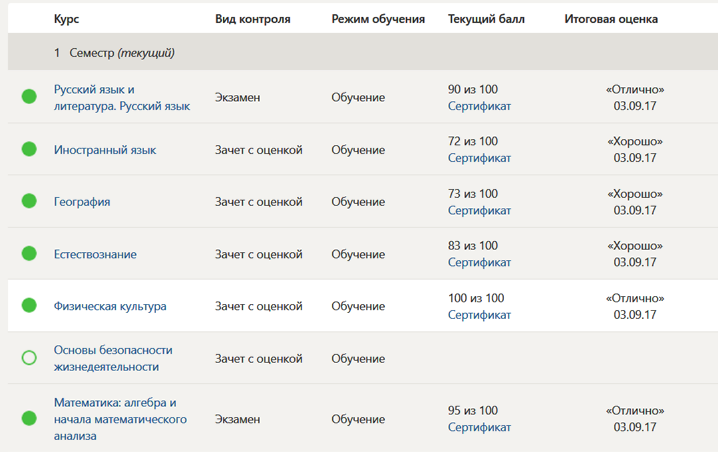The width and height of the screenshot is (718, 452).
Task: Open the География course link
Action: click(x=82, y=202)
